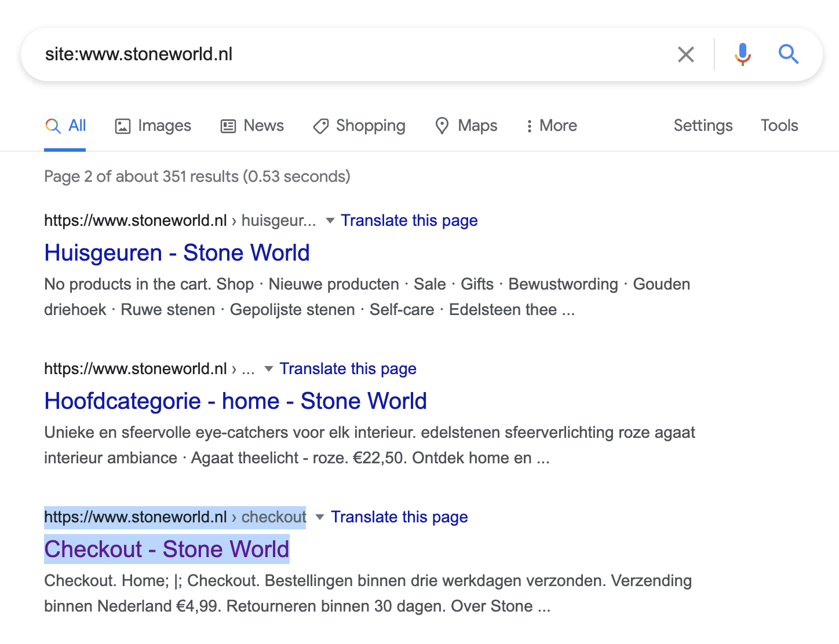
Task: Click the snippet starting 'Unieke en sfeervolle eye-catchers'
Action: [370, 445]
